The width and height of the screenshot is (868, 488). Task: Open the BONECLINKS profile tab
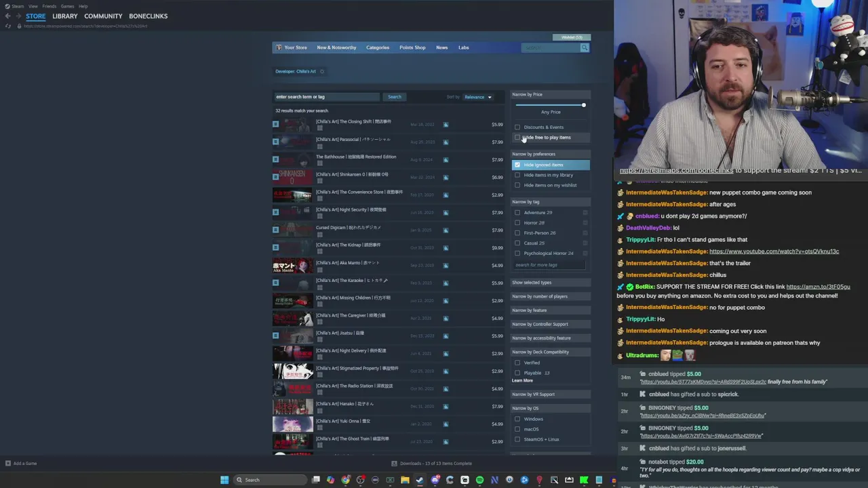pyautogui.click(x=148, y=16)
